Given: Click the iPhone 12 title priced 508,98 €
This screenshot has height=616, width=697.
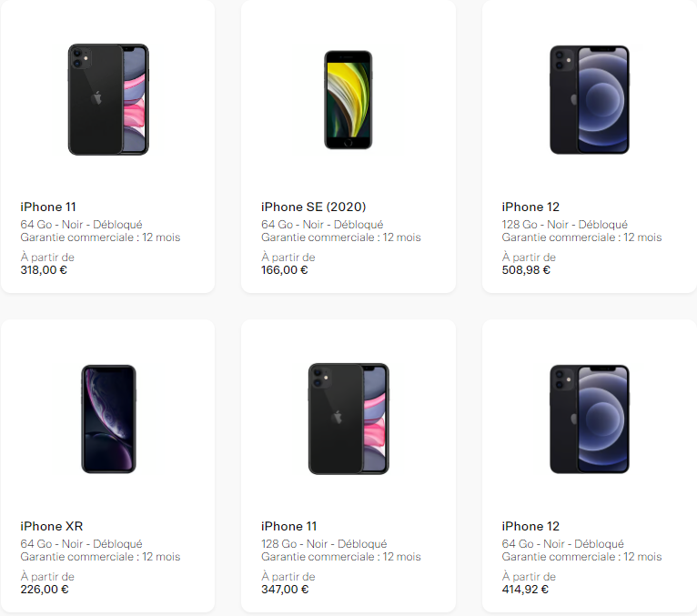Looking at the screenshot, I should (x=530, y=207).
